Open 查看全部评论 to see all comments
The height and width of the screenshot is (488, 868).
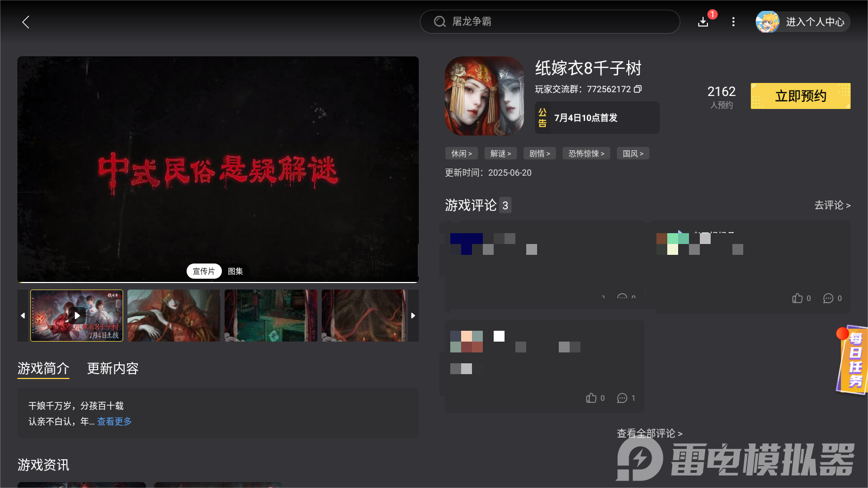tap(649, 433)
